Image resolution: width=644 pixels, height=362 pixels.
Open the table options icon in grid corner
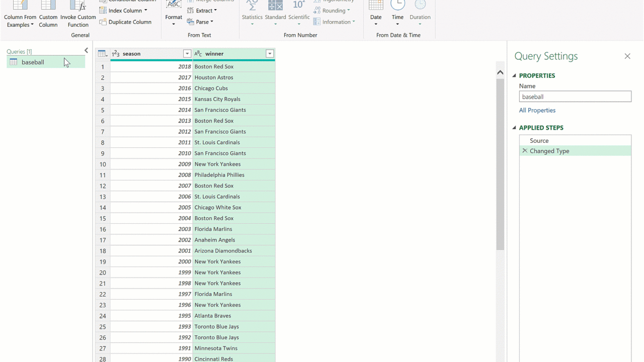[102, 54]
